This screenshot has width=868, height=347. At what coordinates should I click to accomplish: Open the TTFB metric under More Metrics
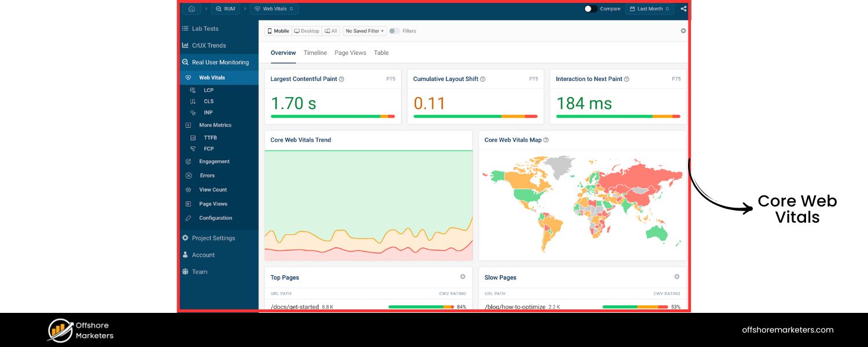click(x=209, y=137)
